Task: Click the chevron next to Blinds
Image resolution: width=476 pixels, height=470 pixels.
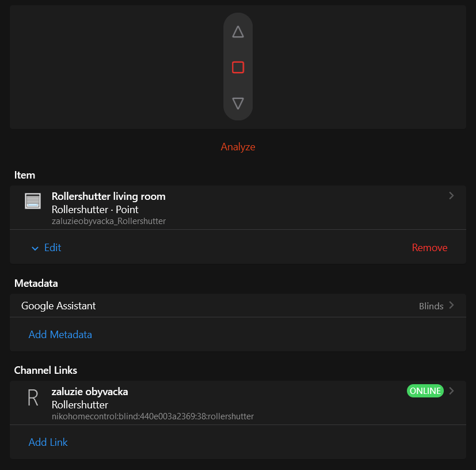Action: 451,305
